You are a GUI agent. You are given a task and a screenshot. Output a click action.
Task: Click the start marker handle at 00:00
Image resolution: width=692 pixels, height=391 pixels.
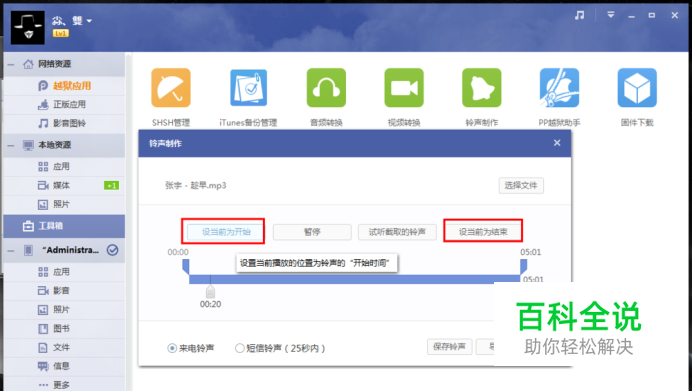click(x=186, y=267)
